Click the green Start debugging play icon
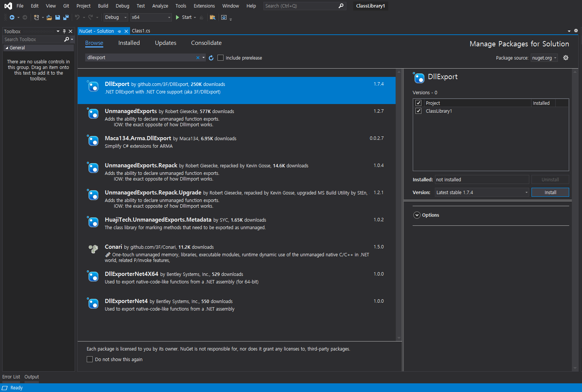The height and width of the screenshot is (392, 582). tap(178, 17)
